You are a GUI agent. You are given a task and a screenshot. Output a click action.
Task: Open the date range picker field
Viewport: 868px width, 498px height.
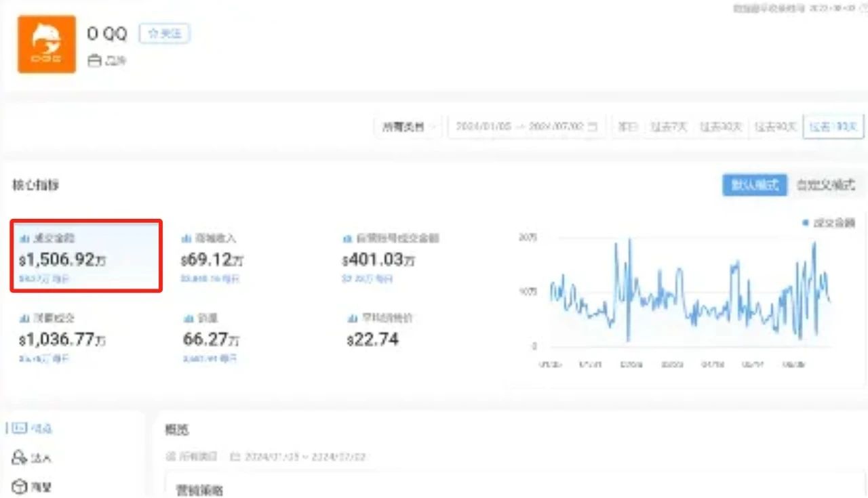coord(519,127)
